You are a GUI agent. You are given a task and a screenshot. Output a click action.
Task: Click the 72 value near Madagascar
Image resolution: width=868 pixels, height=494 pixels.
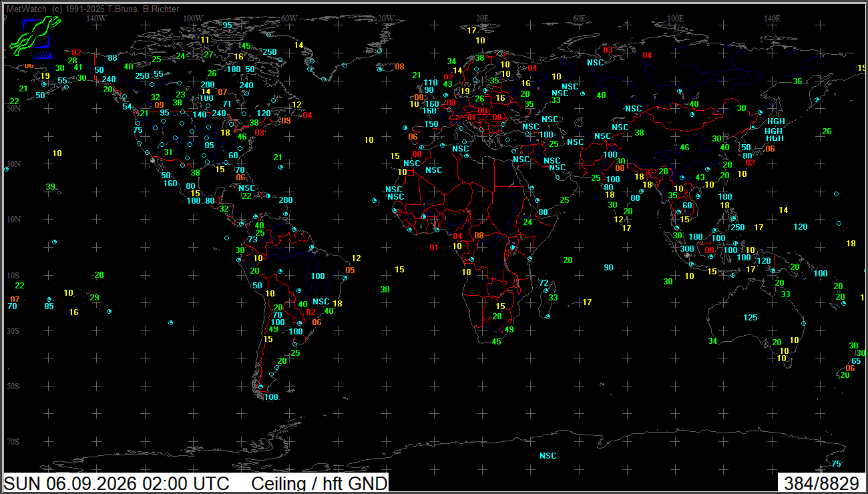(544, 283)
